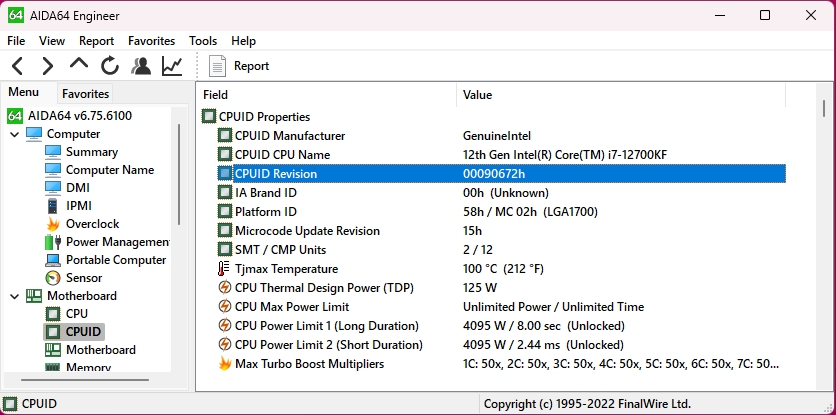836x415 pixels.
Task: Click the Portable Computer laptop icon
Action: point(53,260)
